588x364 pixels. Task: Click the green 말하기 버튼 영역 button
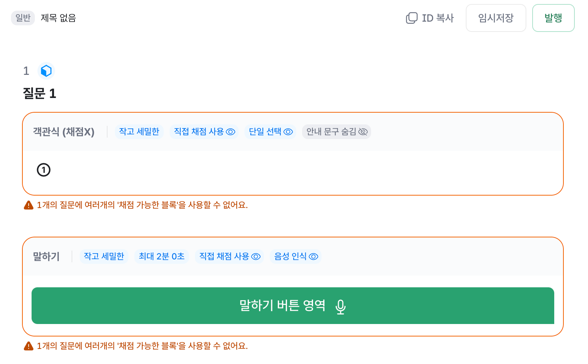coord(293,306)
